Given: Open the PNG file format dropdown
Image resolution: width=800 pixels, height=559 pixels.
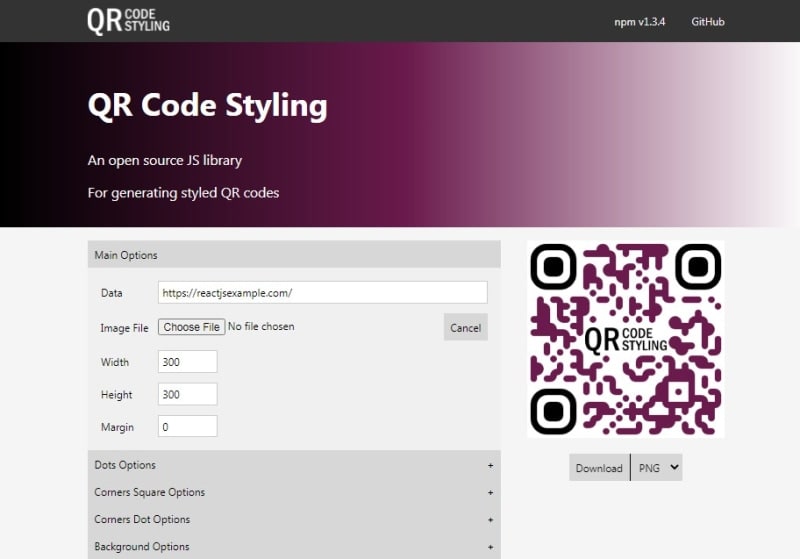Looking at the screenshot, I should [x=657, y=467].
